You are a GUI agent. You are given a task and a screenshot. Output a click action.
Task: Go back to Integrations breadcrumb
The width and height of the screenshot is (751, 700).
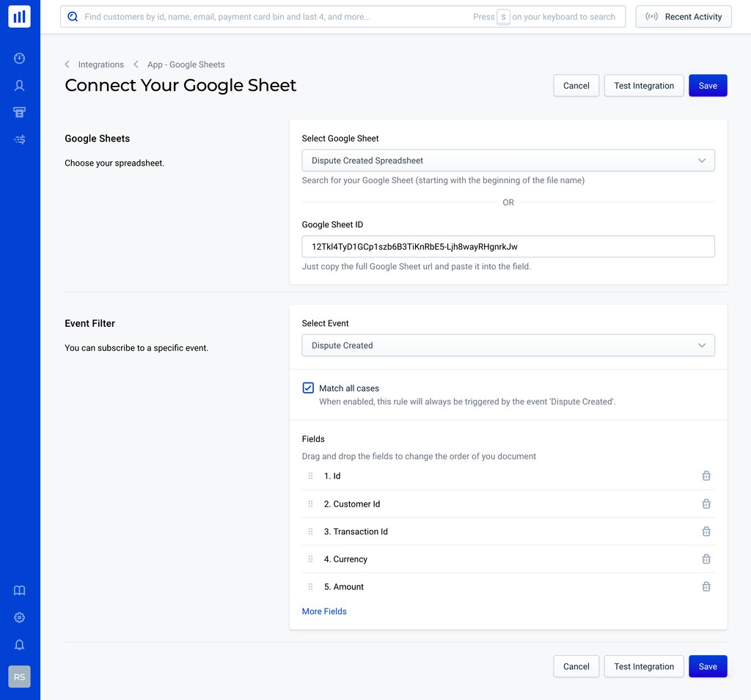(x=100, y=65)
